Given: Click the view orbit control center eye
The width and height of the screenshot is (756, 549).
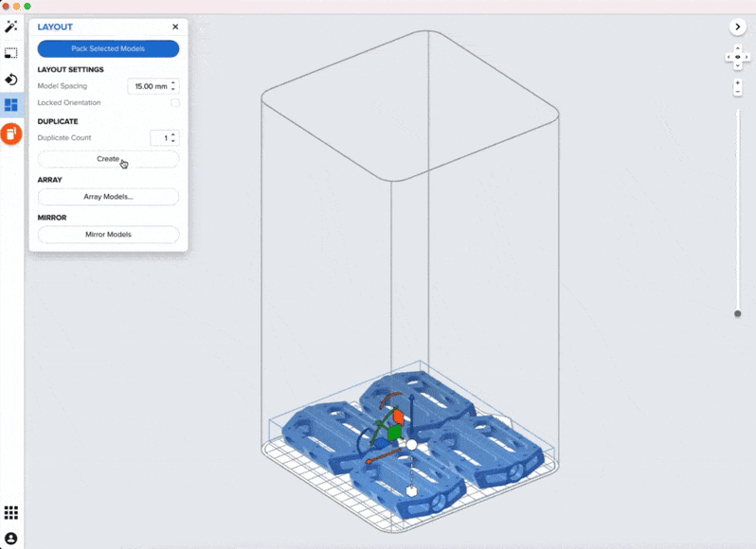Looking at the screenshot, I should pos(738,58).
